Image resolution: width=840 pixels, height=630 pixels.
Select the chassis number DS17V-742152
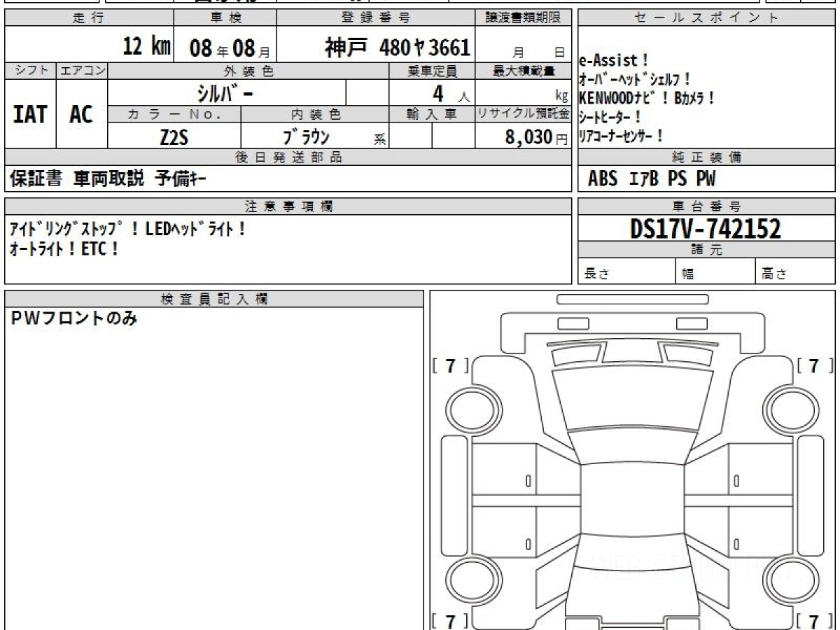click(x=706, y=227)
